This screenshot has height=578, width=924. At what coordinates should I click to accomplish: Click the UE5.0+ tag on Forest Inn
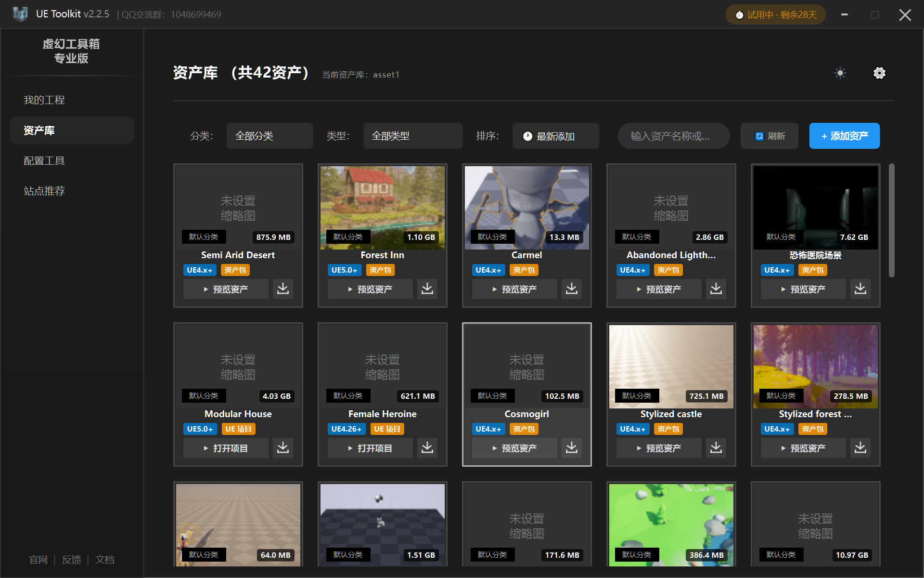[x=345, y=270]
